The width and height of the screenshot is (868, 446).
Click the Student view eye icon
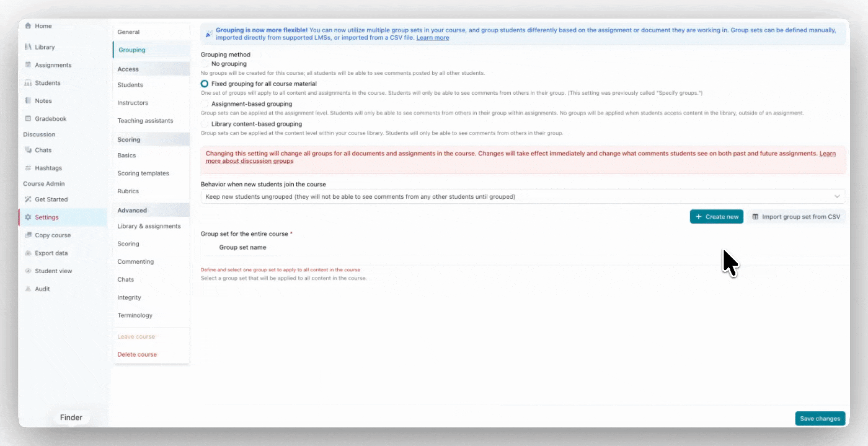(28, 271)
